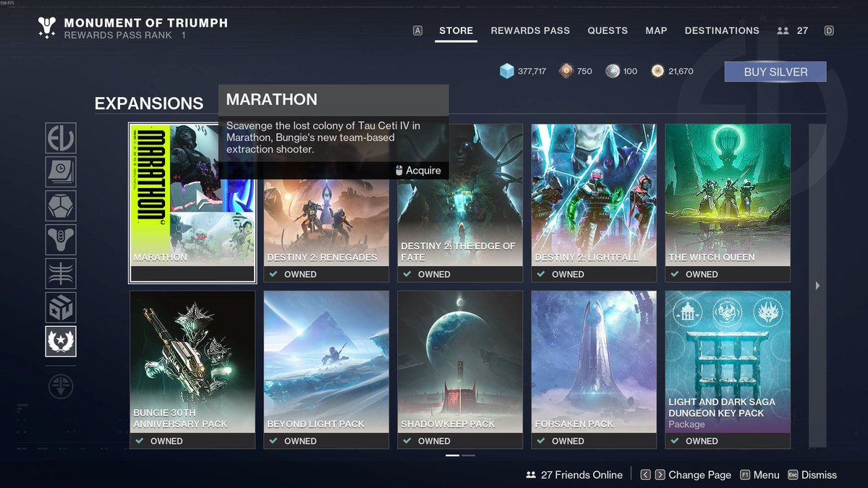Click 27 Friends Online text
This screenshot has height=488, width=868.
[x=582, y=475]
